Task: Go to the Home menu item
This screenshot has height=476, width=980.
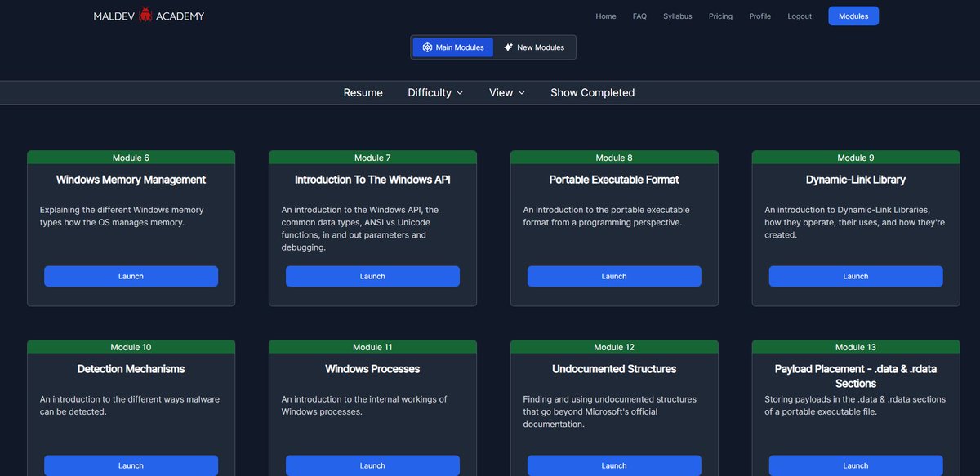Action: click(606, 16)
